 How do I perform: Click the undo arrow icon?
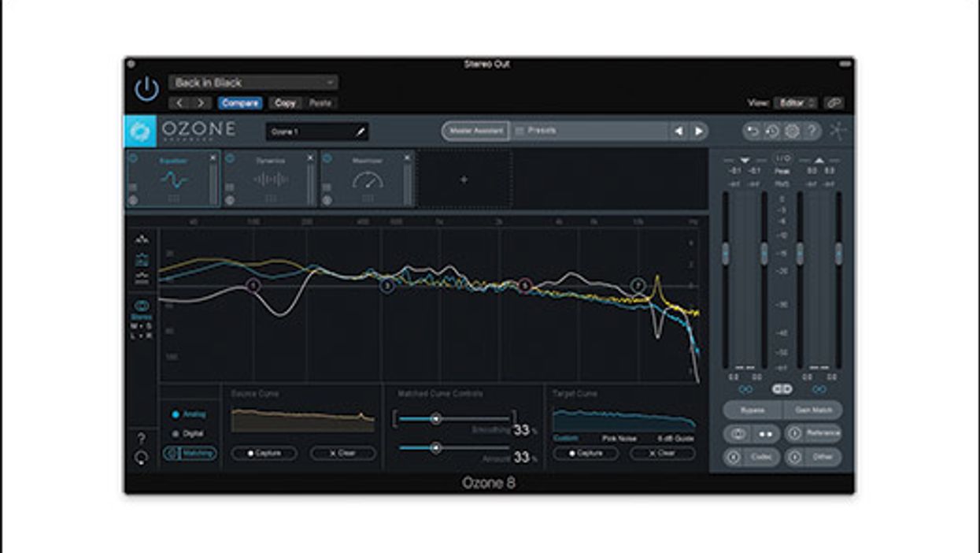coord(753,132)
